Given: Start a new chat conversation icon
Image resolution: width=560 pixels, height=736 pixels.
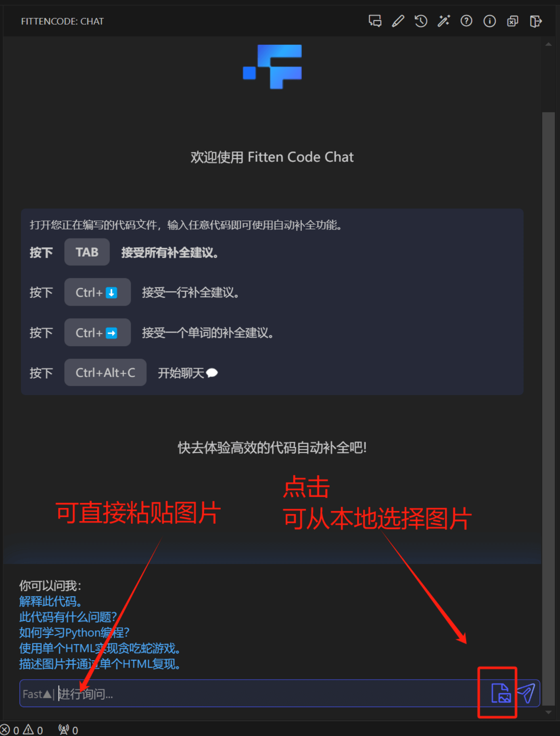Looking at the screenshot, I should coord(375,21).
